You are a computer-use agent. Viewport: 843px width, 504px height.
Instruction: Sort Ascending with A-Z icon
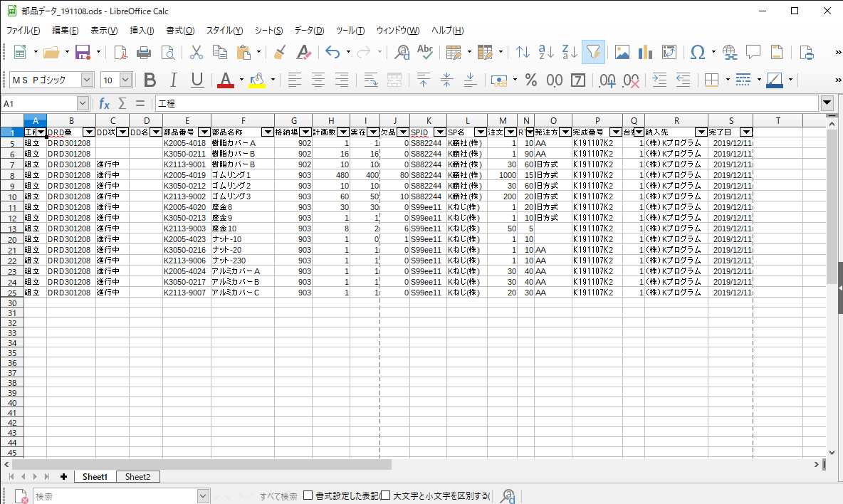546,52
